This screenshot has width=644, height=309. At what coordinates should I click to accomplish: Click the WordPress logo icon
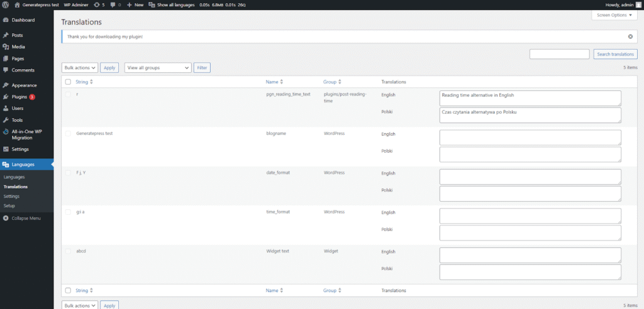[6, 4]
